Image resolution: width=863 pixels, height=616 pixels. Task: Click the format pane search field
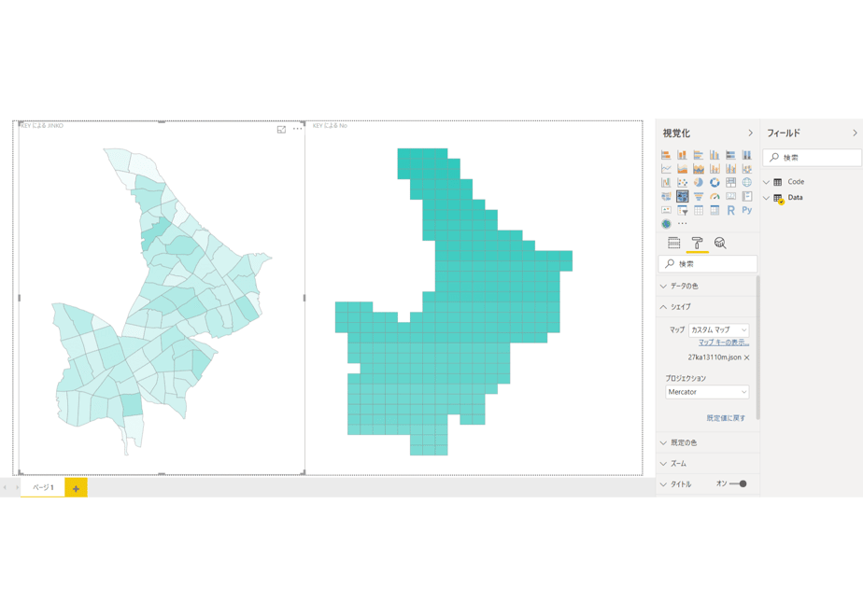tap(708, 264)
